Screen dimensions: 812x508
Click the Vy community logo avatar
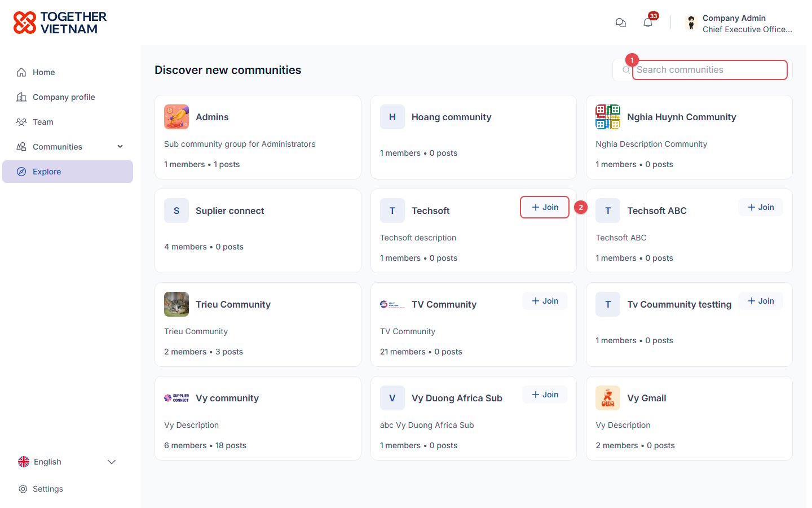(176, 398)
